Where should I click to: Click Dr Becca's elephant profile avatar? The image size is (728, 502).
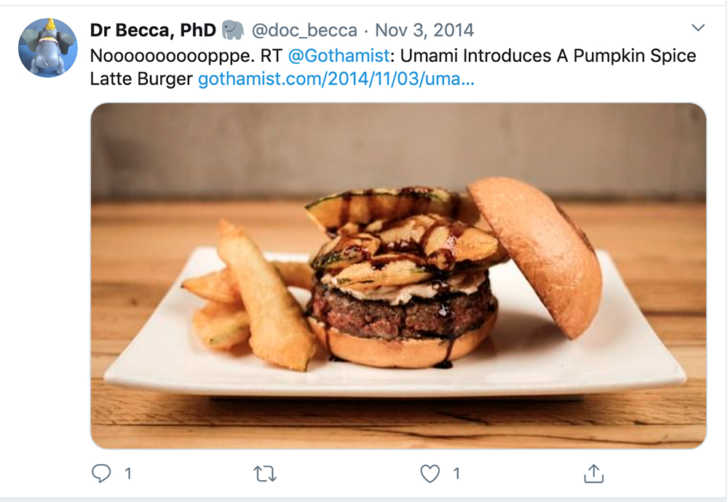(x=48, y=47)
